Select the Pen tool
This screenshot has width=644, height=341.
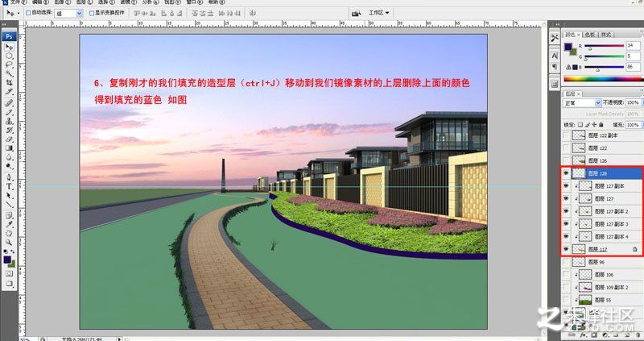point(9,177)
